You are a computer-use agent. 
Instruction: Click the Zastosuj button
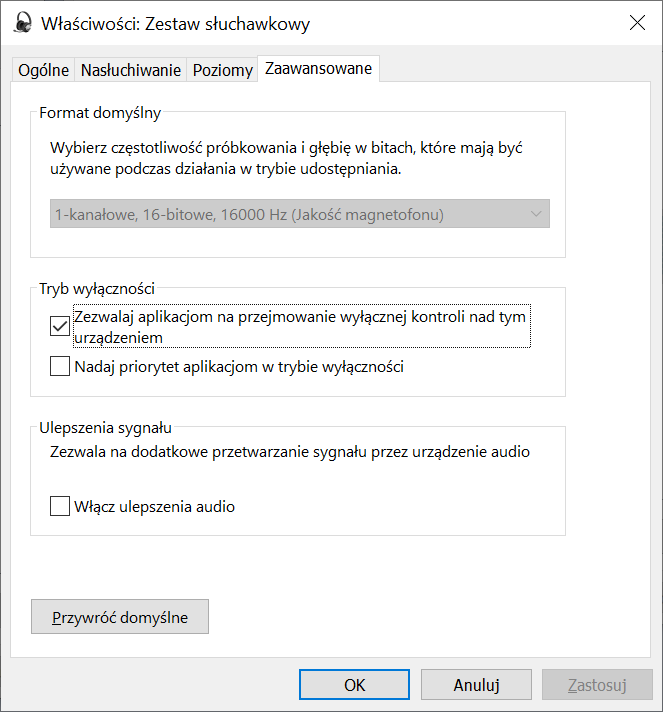tap(597, 685)
